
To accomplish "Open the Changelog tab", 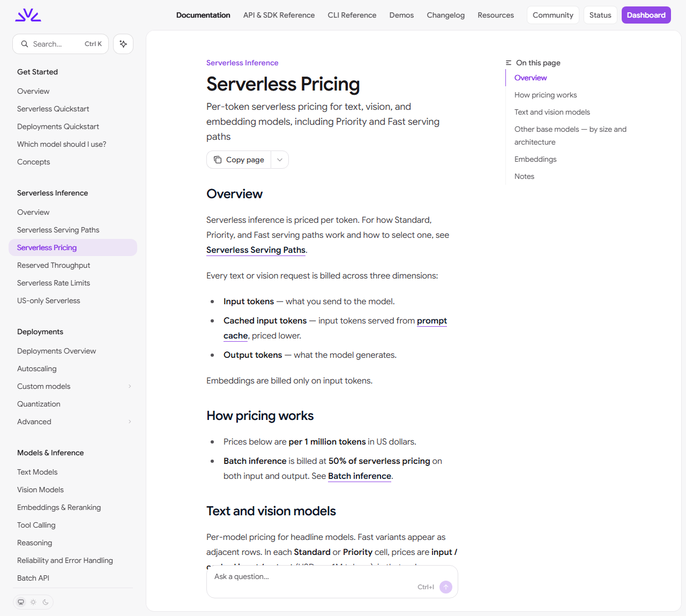I will pyautogui.click(x=446, y=15).
